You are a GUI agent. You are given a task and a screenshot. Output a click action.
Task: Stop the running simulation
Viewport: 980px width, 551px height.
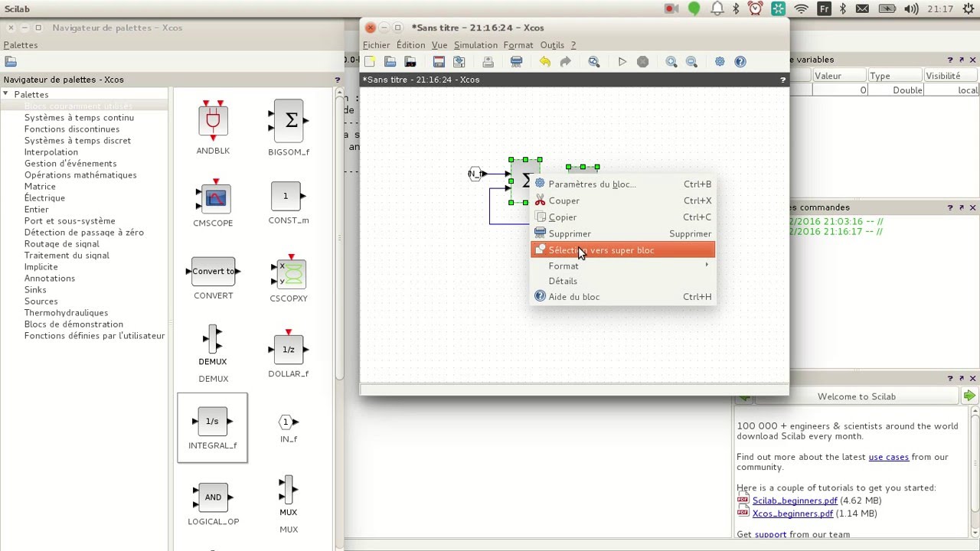(x=643, y=62)
